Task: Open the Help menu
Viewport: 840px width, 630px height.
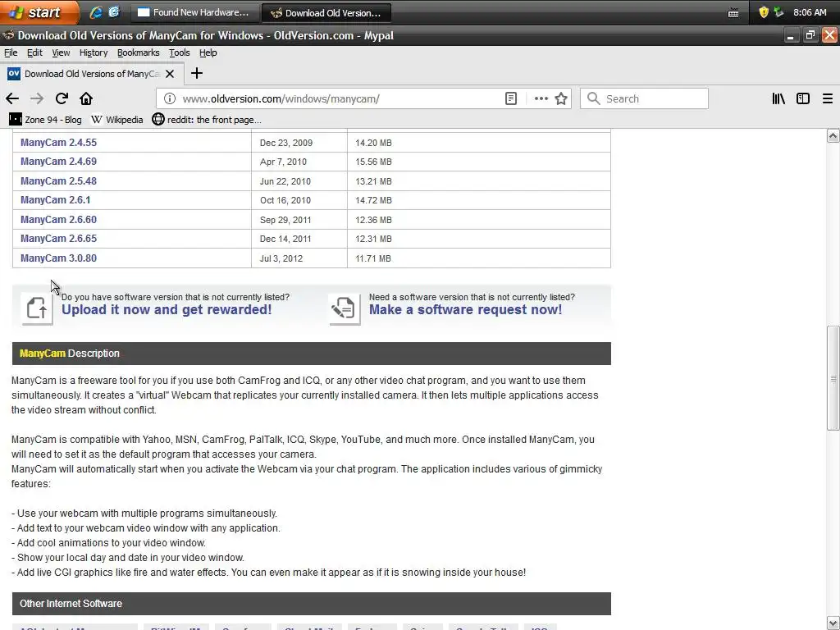Action: [x=208, y=52]
